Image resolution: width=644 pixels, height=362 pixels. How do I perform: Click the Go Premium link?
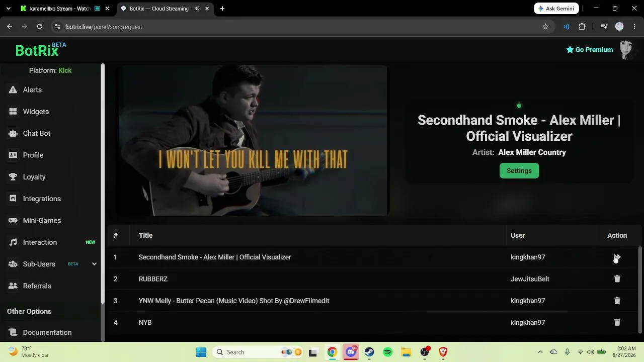click(590, 50)
